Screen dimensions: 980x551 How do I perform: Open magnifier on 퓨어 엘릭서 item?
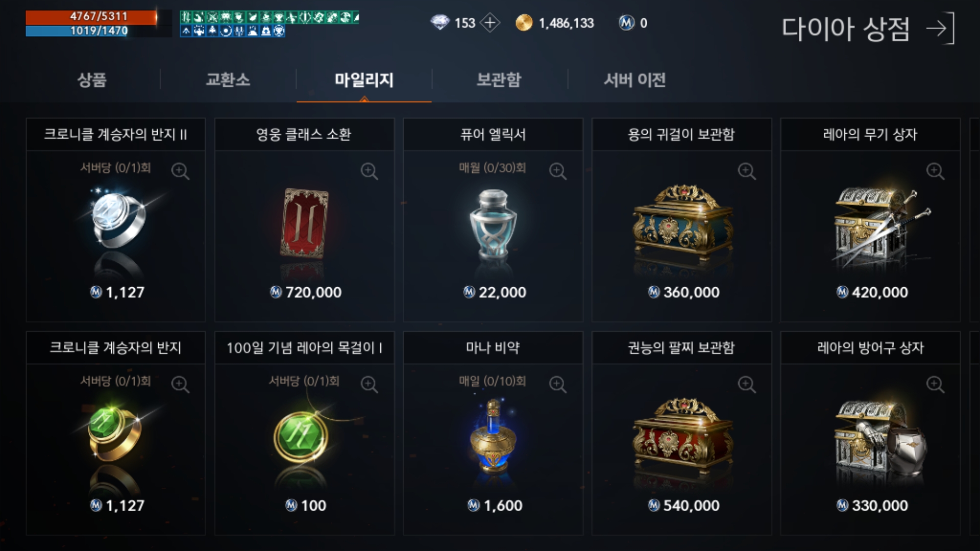click(x=558, y=171)
